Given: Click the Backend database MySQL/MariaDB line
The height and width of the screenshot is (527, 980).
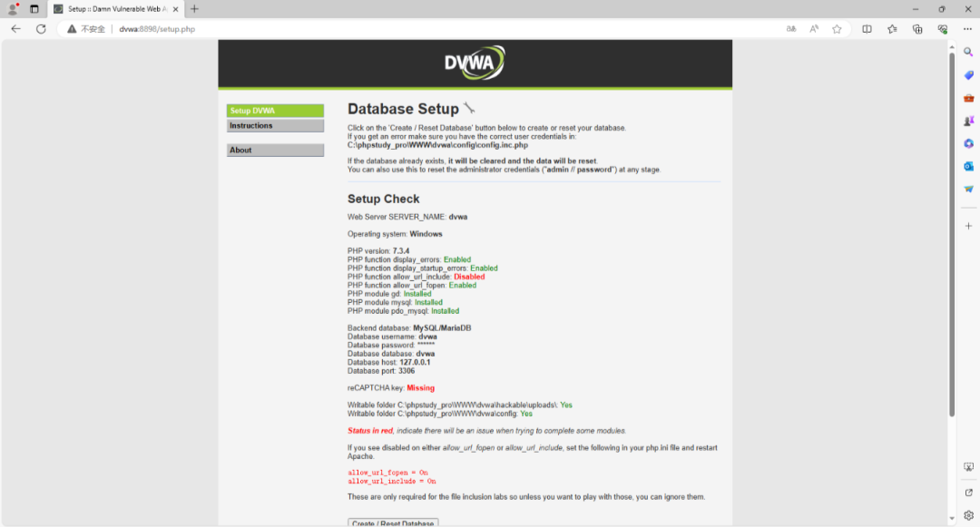Looking at the screenshot, I should point(409,327).
